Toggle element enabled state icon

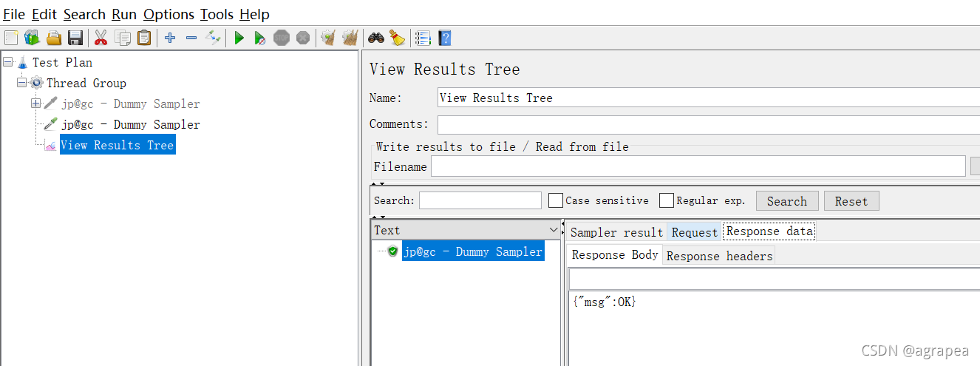click(213, 38)
